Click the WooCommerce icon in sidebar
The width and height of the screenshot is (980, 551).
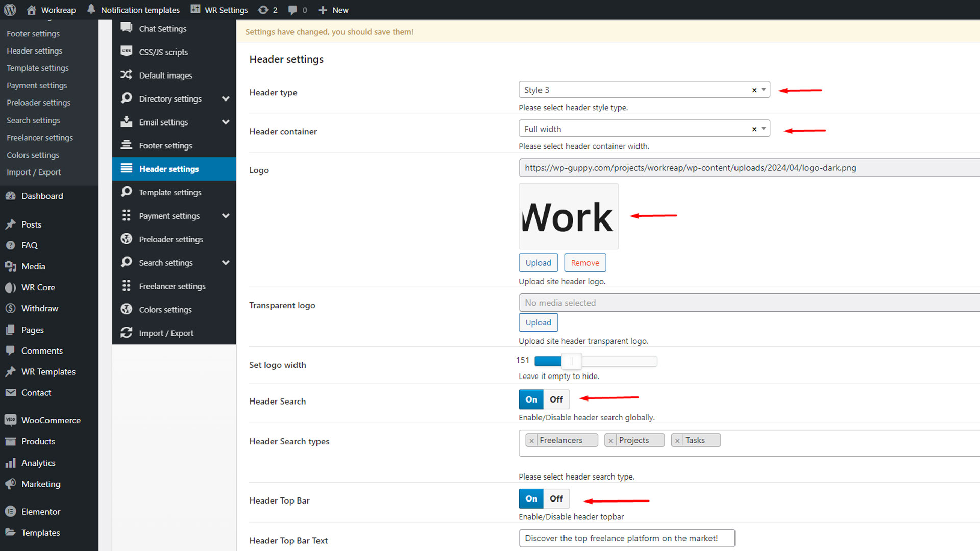tap(10, 420)
